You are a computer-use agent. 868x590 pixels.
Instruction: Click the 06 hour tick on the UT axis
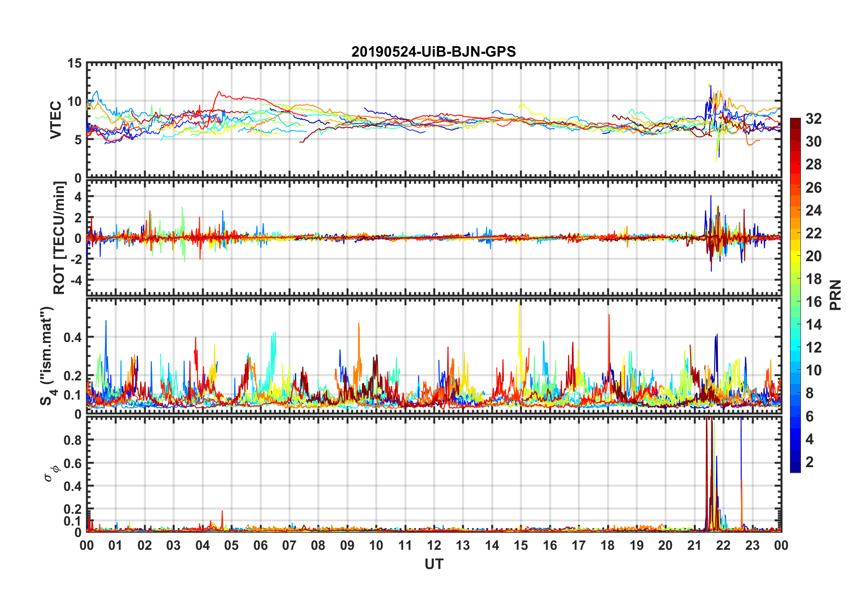tap(261, 545)
